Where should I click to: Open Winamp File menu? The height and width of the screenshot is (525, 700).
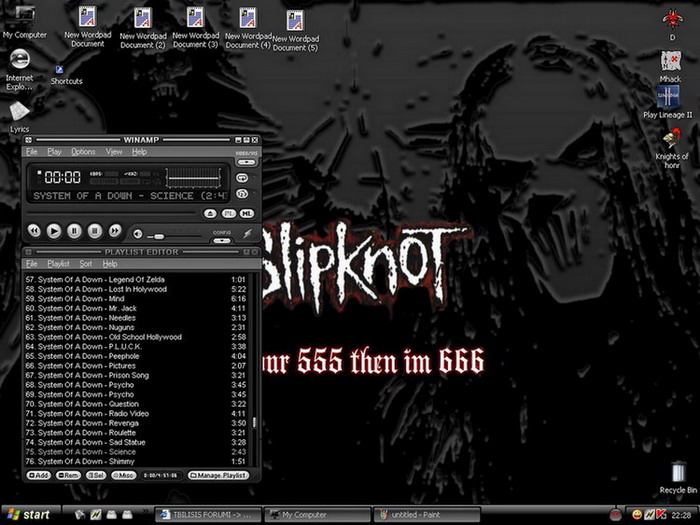pos(32,152)
